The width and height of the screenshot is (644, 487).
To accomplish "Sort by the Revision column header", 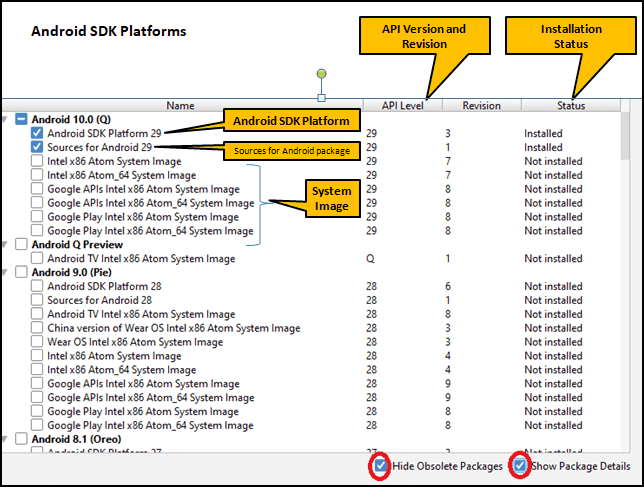I will [482, 106].
